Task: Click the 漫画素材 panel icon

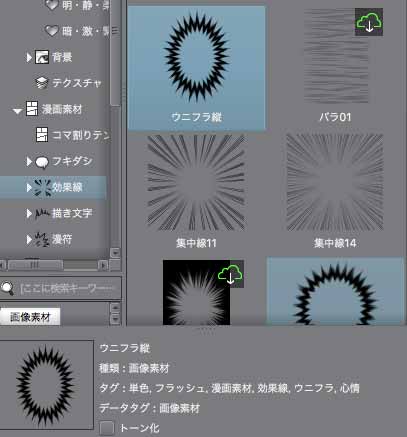Action: coord(32,109)
